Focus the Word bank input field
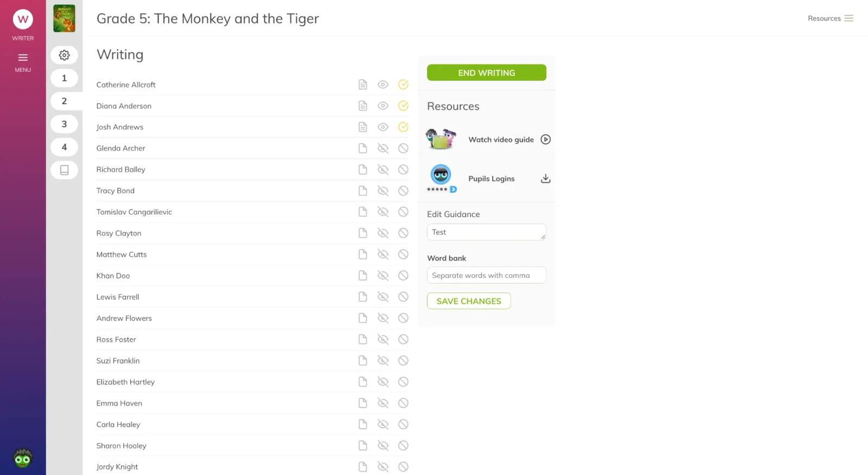Image resolution: width=868 pixels, height=475 pixels. [487, 275]
